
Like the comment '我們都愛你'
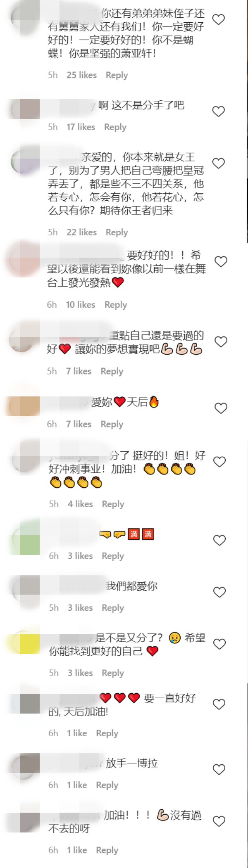coord(219,592)
